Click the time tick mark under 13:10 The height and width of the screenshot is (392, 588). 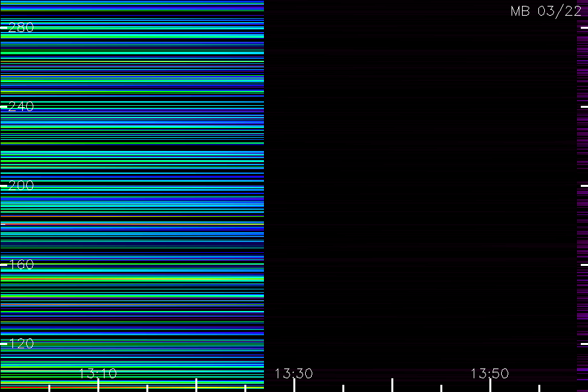point(98,385)
